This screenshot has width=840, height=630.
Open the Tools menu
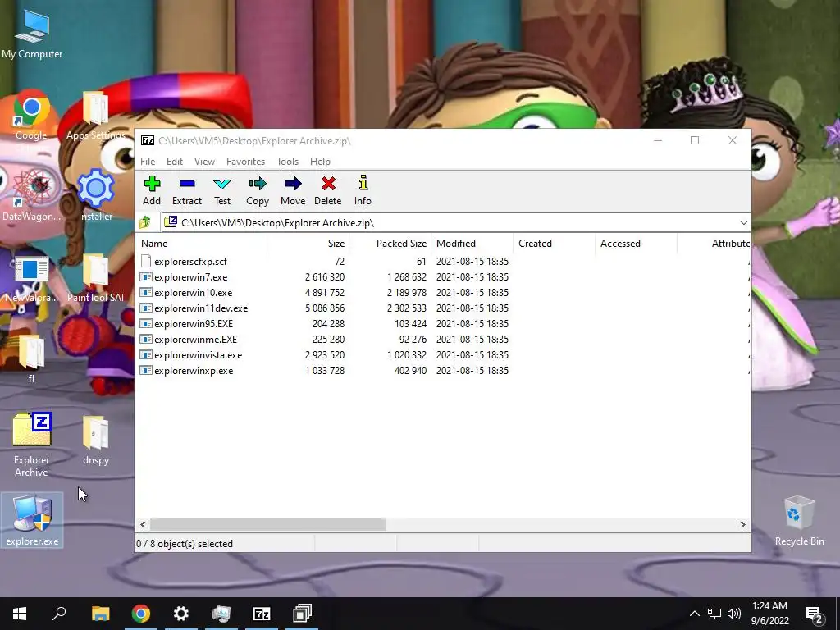(x=287, y=162)
